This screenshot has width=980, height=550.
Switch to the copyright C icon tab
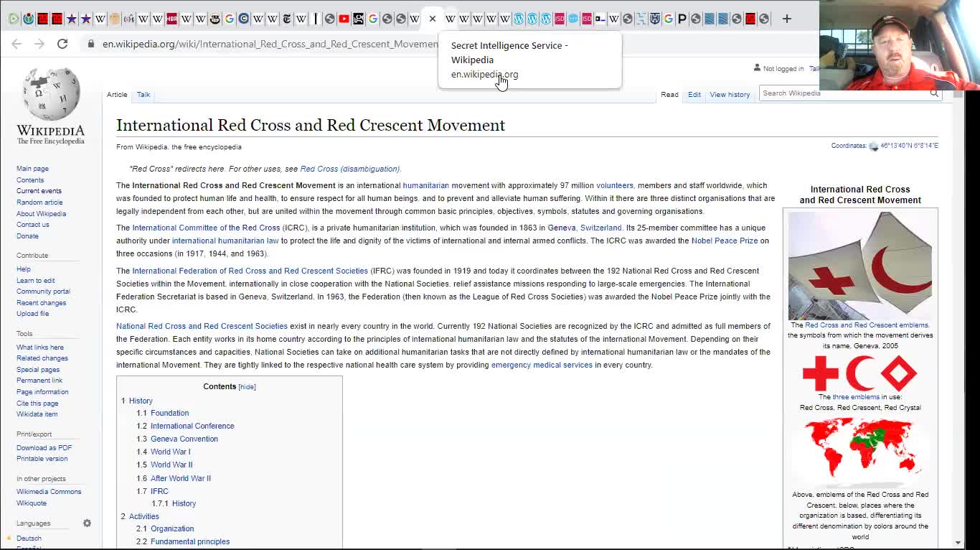(244, 19)
